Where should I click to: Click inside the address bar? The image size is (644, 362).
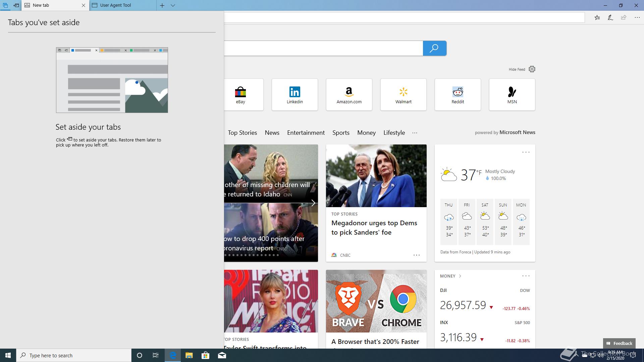[404, 17]
